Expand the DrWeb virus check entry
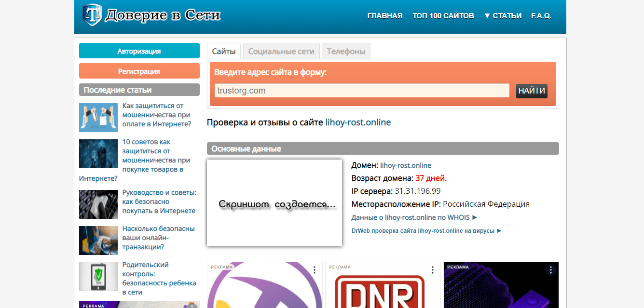The width and height of the screenshot is (644, 308). click(426, 230)
